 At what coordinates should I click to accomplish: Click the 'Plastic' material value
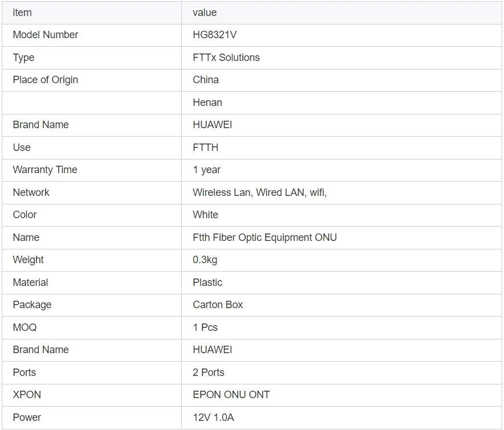(208, 282)
